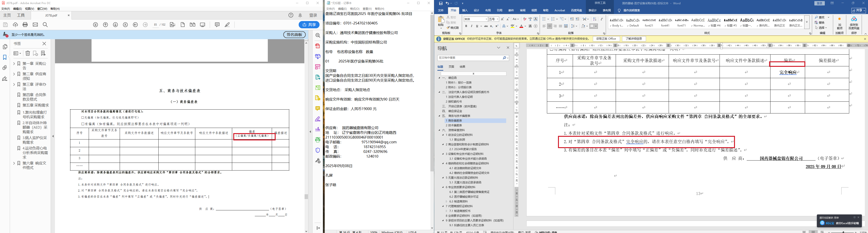
Task: Toggle justify alignment in Word
Action: pyautogui.click(x=560, y=26)
